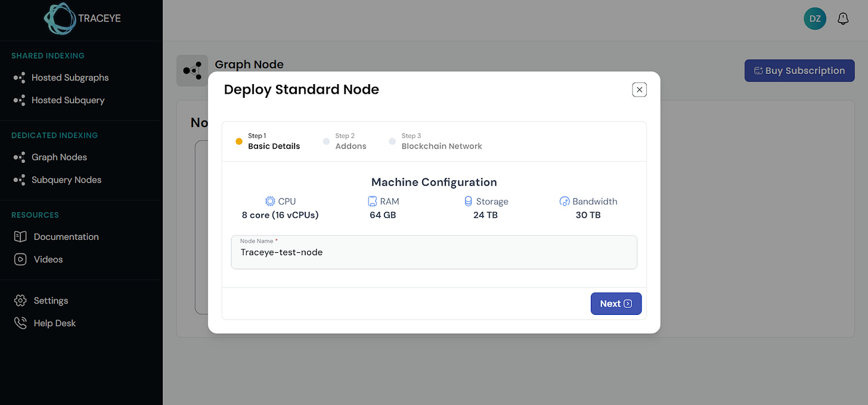Screen dimensions: 868x405
Task: Click the Hosted Subquery node icon
Action: click(20, 100)
